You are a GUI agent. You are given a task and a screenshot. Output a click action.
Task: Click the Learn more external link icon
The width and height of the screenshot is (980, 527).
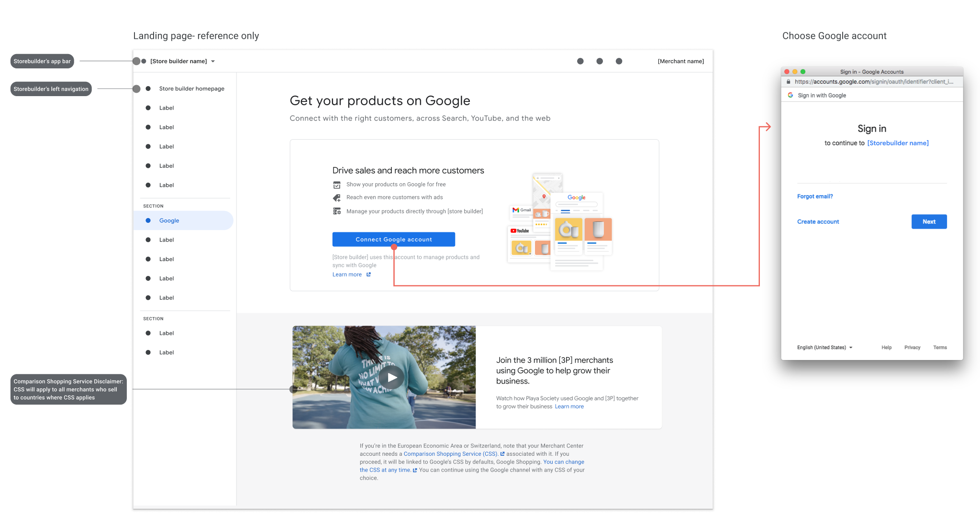(369, 274)
